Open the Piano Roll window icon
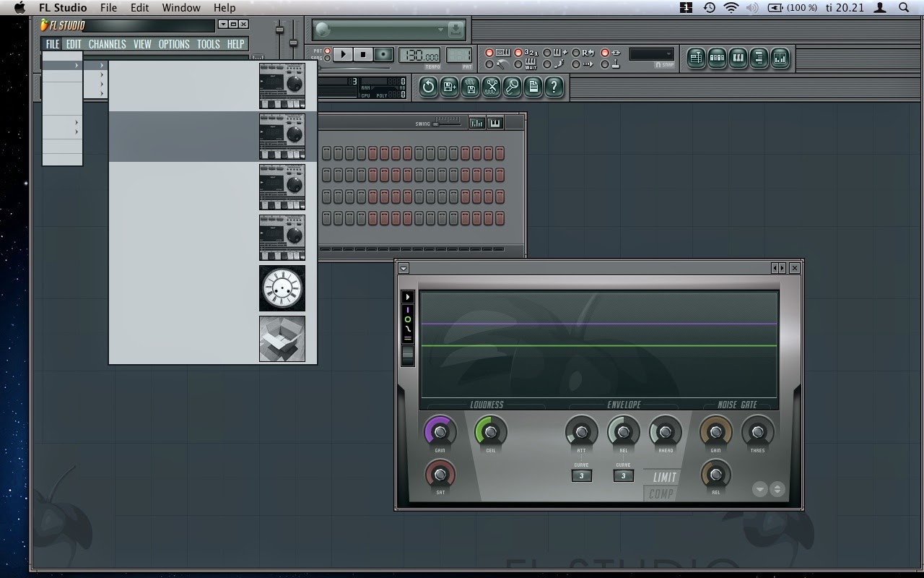This screenshot has height=578, width=924. click(738, 59)
